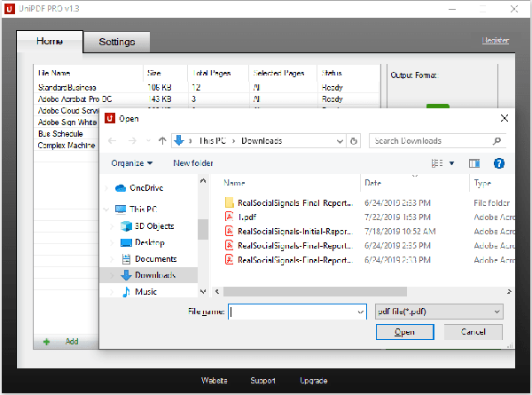The height and width of the screenshot is (395, 532).
Task: Open the Register link
Action: [496, 41]
